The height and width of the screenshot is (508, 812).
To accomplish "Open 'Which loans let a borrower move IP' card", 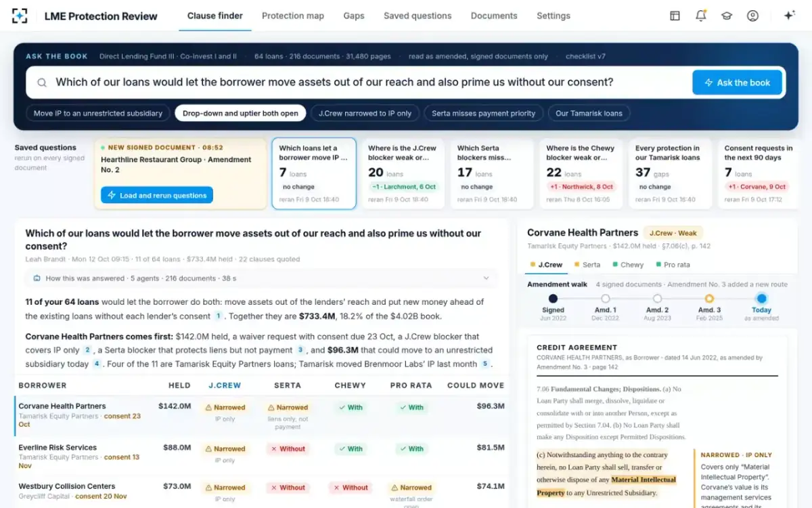I will 314,173.
